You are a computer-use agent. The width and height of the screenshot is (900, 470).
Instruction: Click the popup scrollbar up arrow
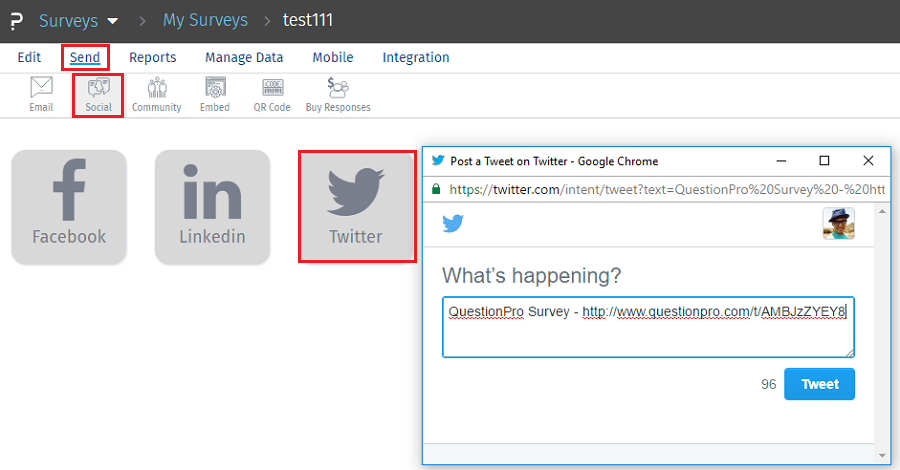point(882,212)
